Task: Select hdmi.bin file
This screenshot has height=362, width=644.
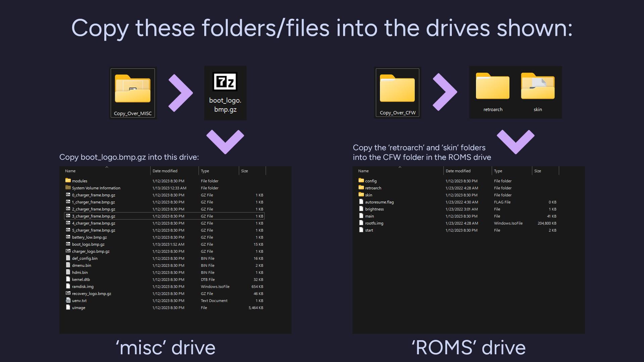Action: [x=164, y=273]
